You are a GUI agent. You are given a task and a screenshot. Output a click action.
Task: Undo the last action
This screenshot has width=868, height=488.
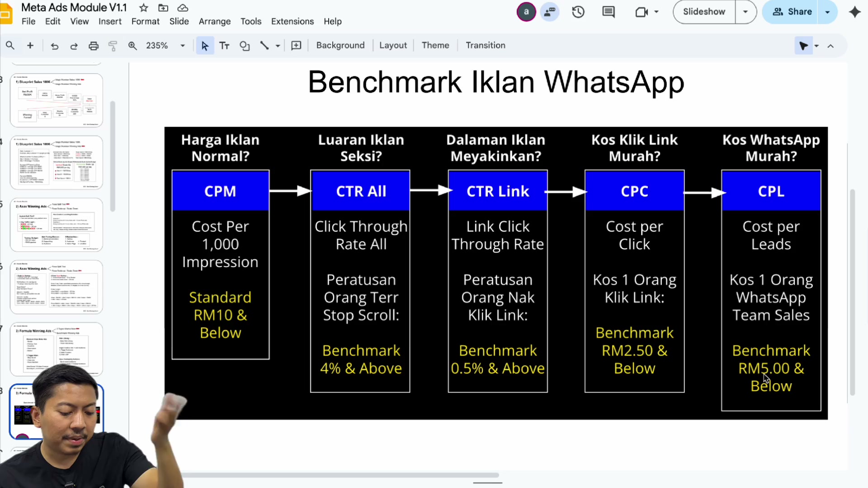[54, 46]
